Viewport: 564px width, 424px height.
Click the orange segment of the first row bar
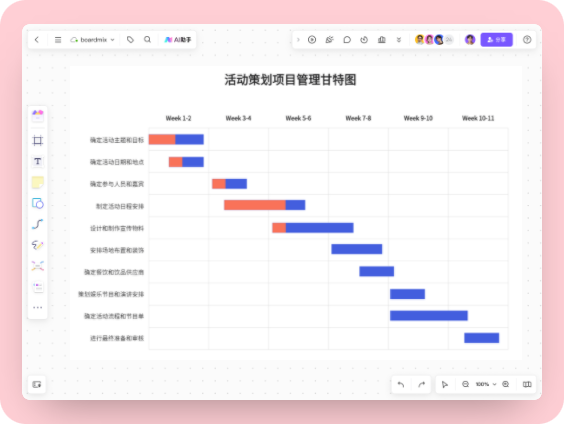(x=162, y=139)
